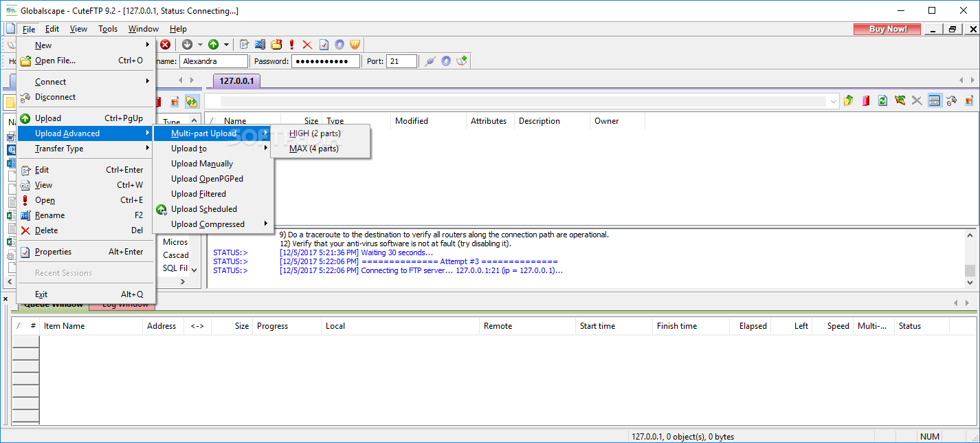Click the red Buy Now! button
This screenshot has height=443, width=980.
[x=887, y=29]
